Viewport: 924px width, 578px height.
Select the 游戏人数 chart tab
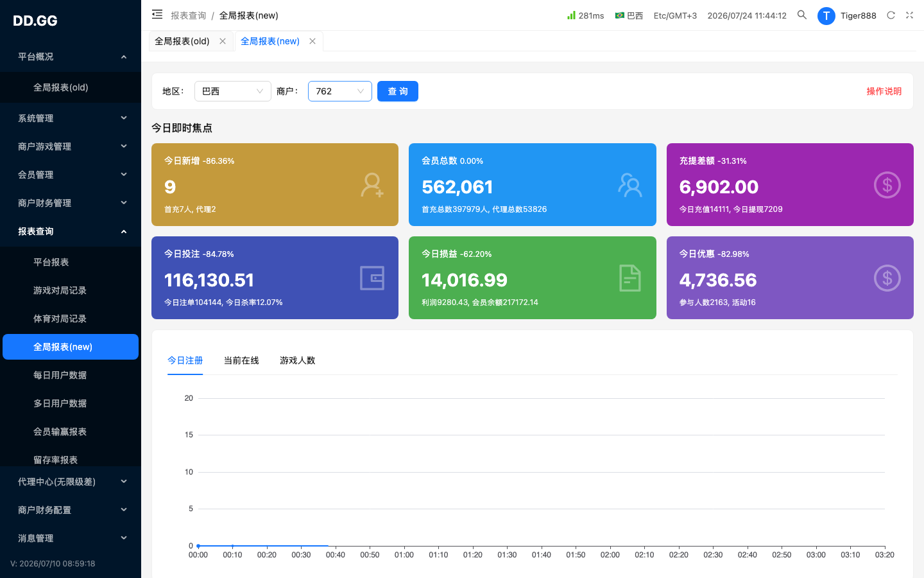(298, 360)
